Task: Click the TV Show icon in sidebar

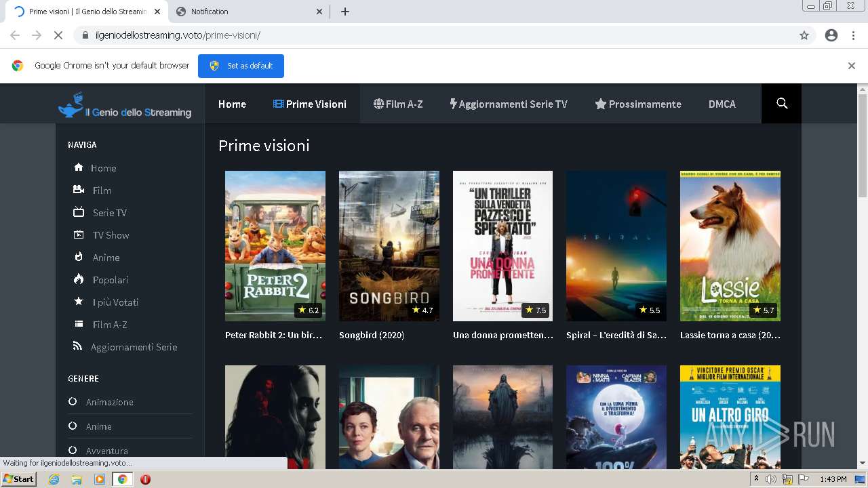Action: [x=79, y=235]
